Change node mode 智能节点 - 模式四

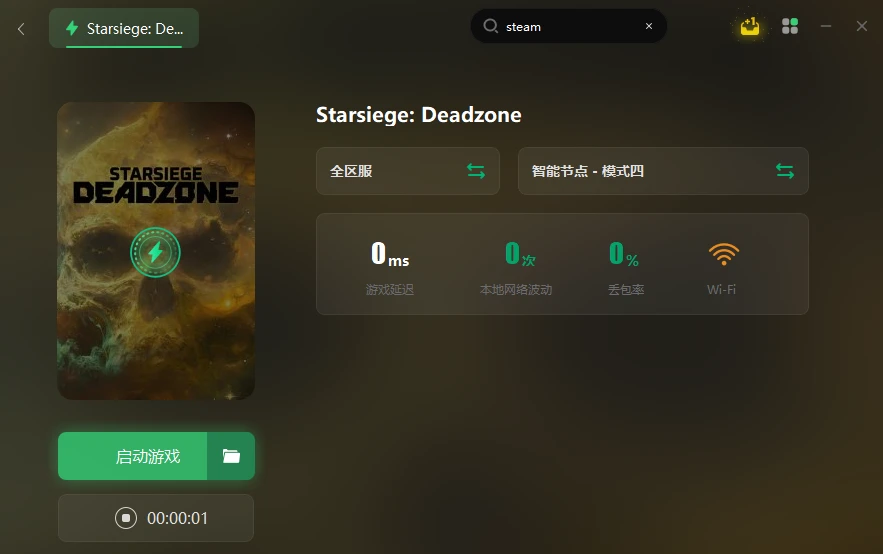[x=663, y=171]
